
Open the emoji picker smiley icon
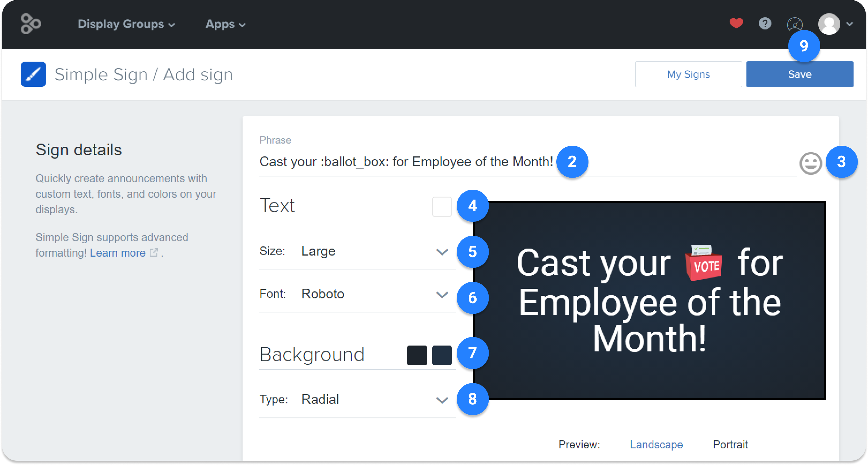[x=810, y=163]
